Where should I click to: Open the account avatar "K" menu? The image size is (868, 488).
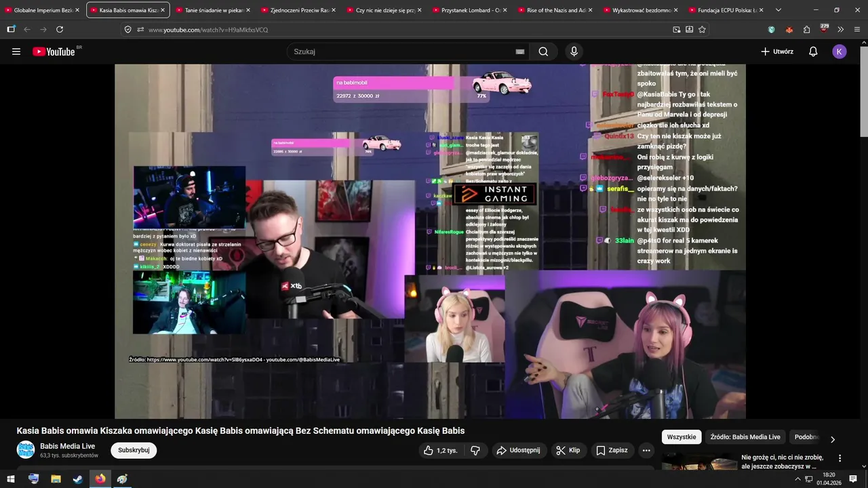[840, 52]
